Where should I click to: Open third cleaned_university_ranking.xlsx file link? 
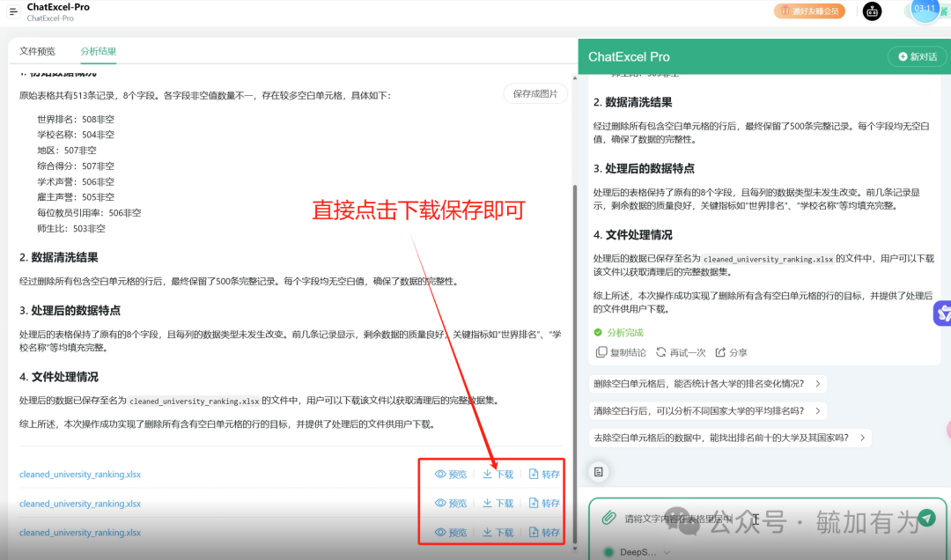(80, 532)
